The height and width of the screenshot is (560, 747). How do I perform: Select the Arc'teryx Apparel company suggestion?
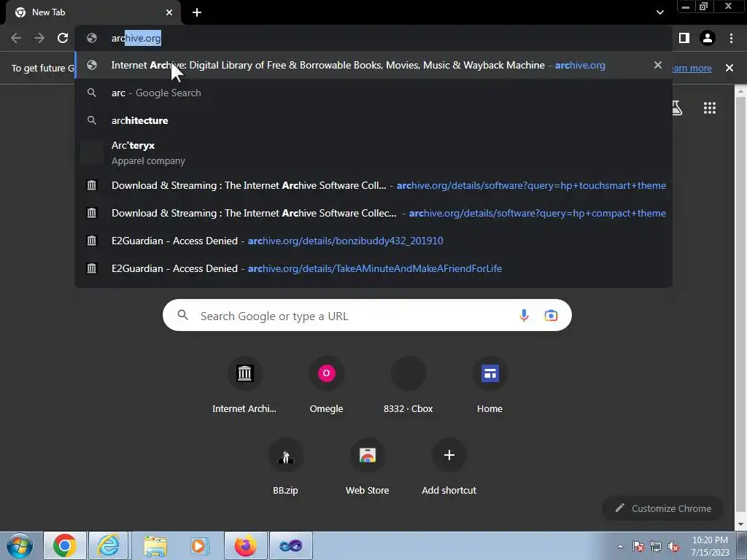[x=373, y=153]
